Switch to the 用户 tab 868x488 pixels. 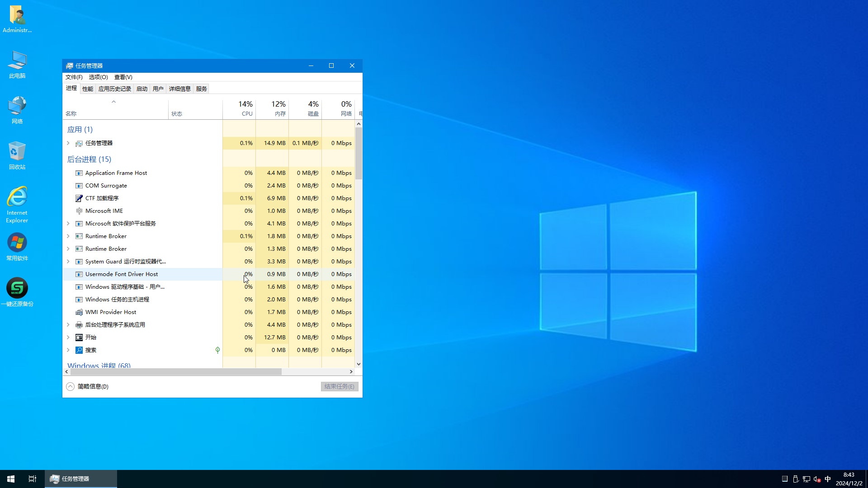point(158,89)
